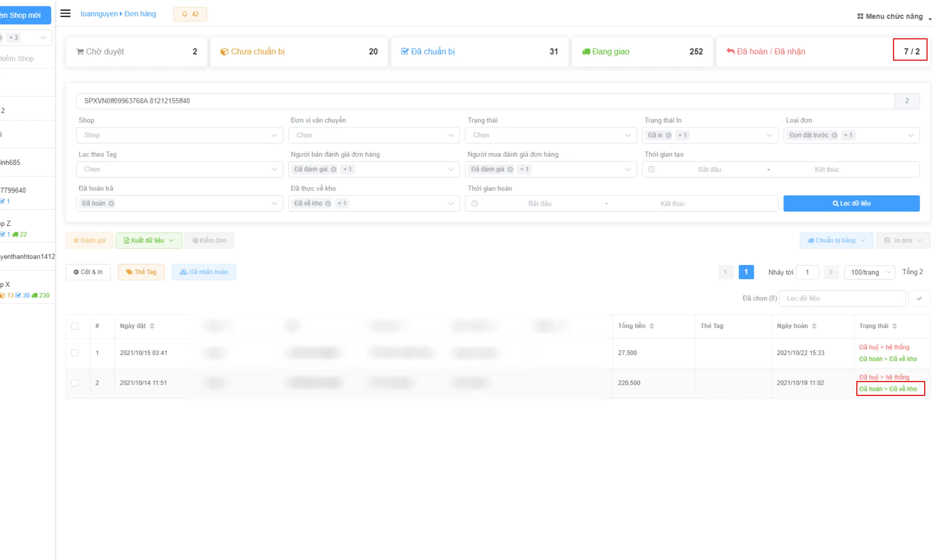Remove the 'Đã in' tag in Trạng thái In
Image resolution: width=932 pixels, height=560 pixels.
(x=668, y=135)
